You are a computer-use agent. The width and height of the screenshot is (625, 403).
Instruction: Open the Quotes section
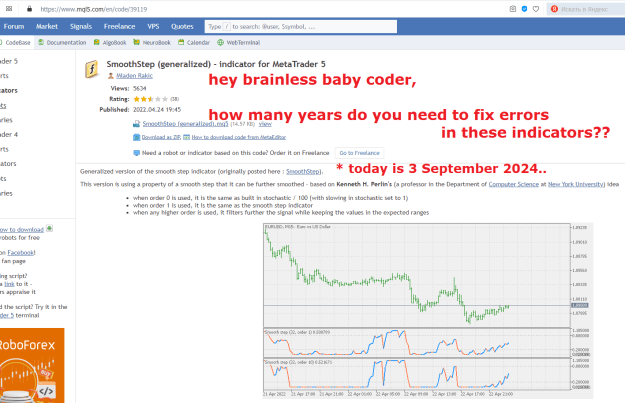point(182,26)
